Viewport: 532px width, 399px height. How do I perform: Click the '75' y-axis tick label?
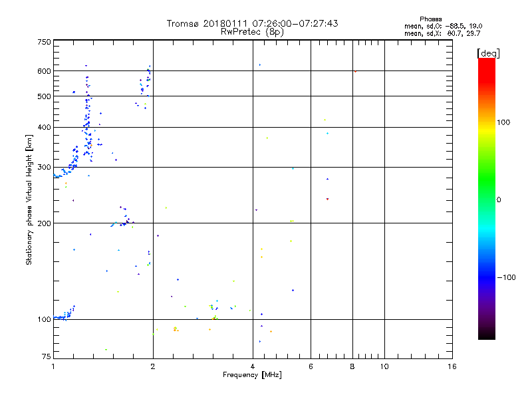(47, 356)
